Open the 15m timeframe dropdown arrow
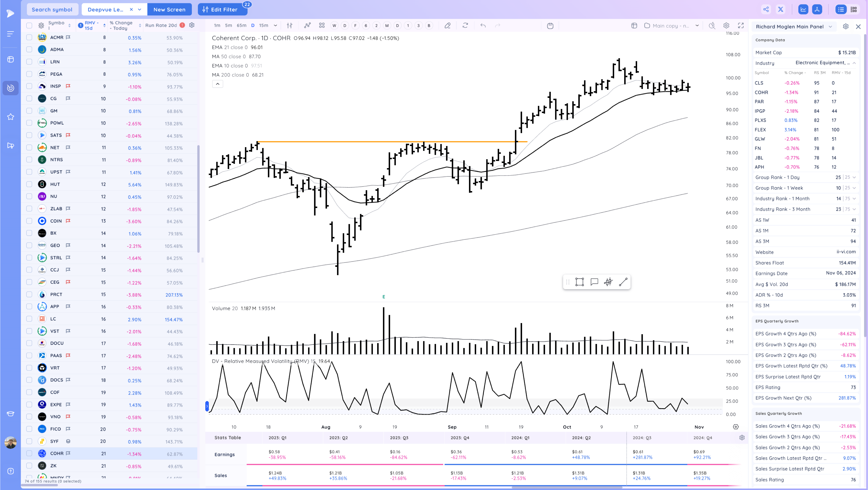Image resolution: width=868 pixels, height=490 pixels. coord(275,26)
